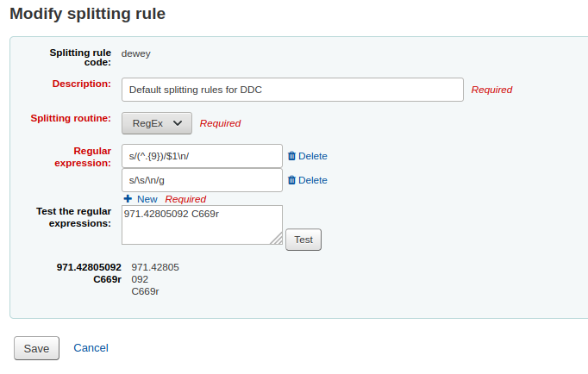Click the trash icon beside the s/\s/\n/g expression
This screenshot has width=588, height=374.
coord(291,180)
